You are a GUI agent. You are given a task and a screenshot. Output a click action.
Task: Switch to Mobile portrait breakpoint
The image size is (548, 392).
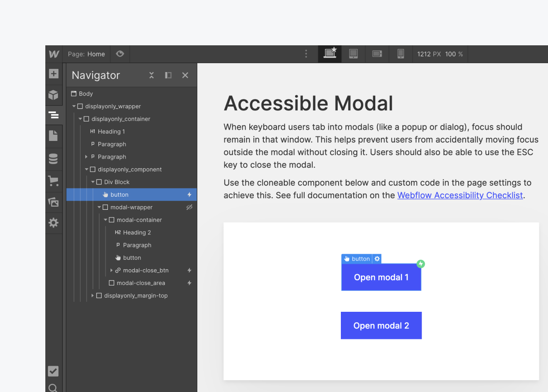click(401, 54)
